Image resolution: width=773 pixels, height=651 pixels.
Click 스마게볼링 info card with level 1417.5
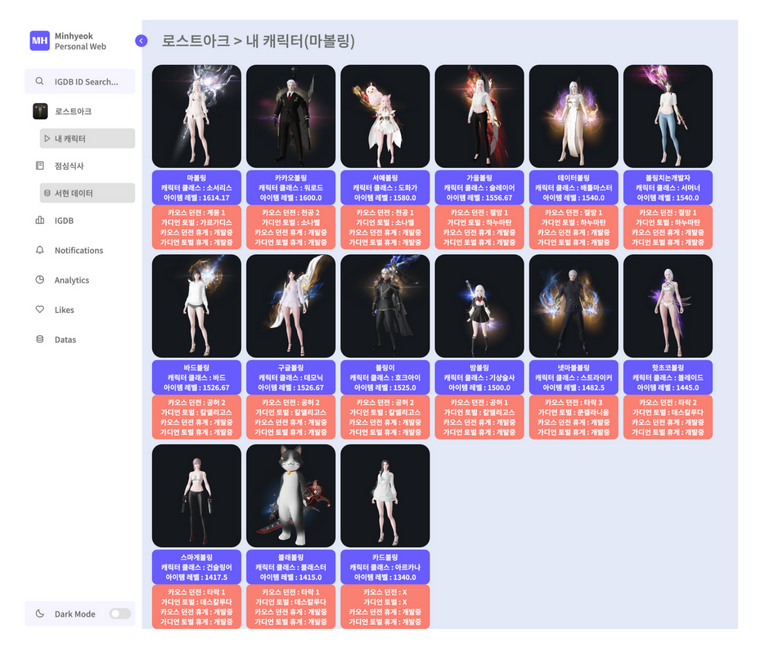point(197,567)
